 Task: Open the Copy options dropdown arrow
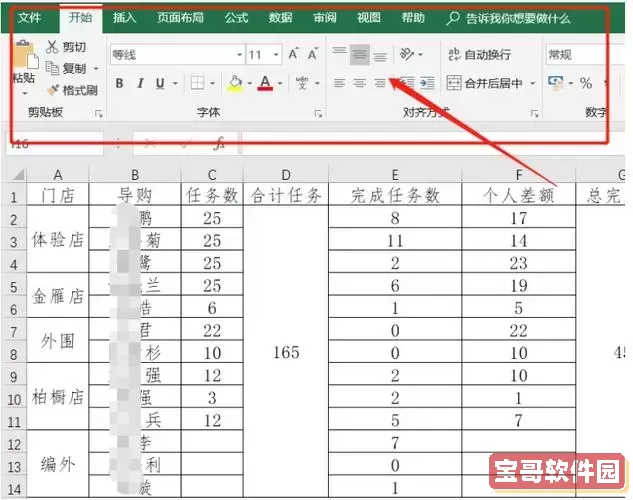(x=96, y=68)
